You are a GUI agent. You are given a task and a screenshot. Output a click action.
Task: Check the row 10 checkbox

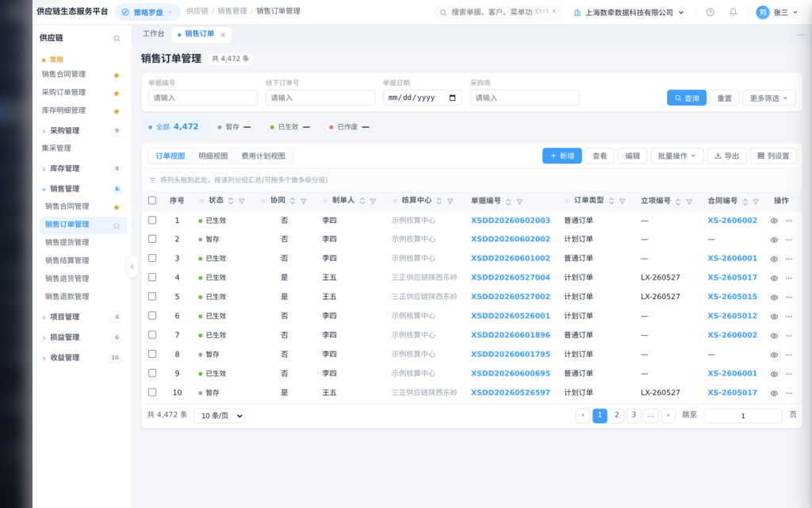point(152,392)
